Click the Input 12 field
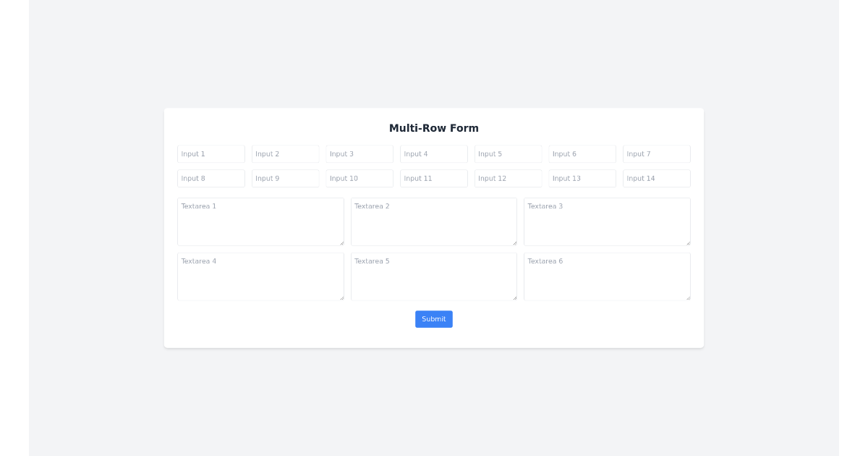 508,178
